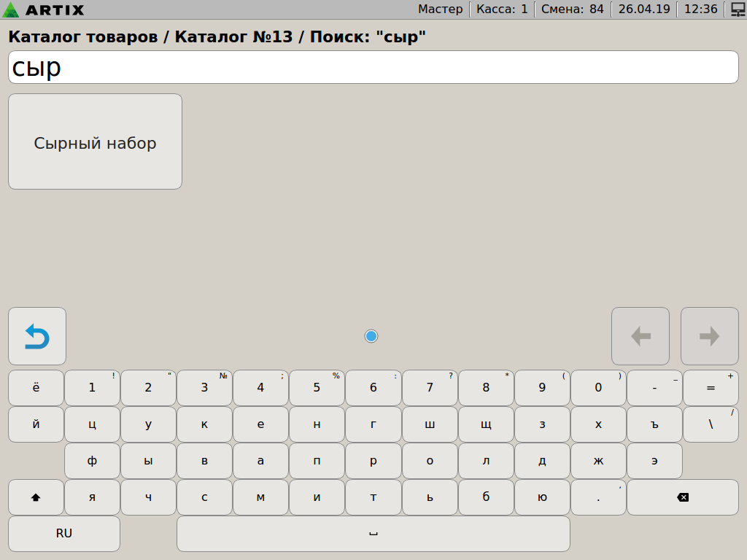Select the blue page indicator dot
Image resolution: width=747 pixels, height=560 pixels.
pyautogui.click(x=371, y=336)
